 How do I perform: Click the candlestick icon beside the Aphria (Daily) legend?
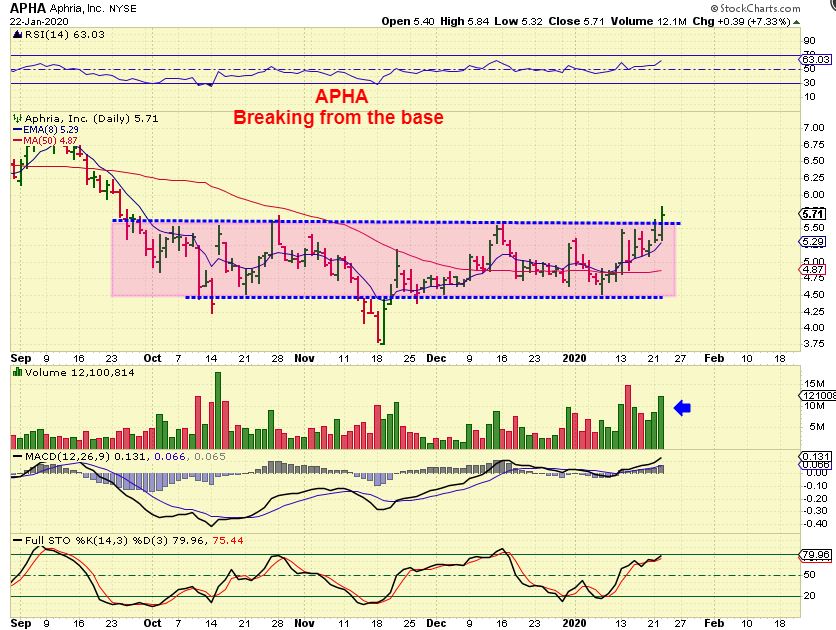[x=18, y=118]
